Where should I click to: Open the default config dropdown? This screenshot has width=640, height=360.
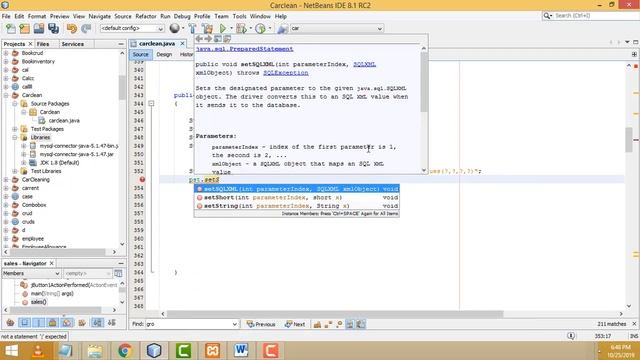[132, 28]
